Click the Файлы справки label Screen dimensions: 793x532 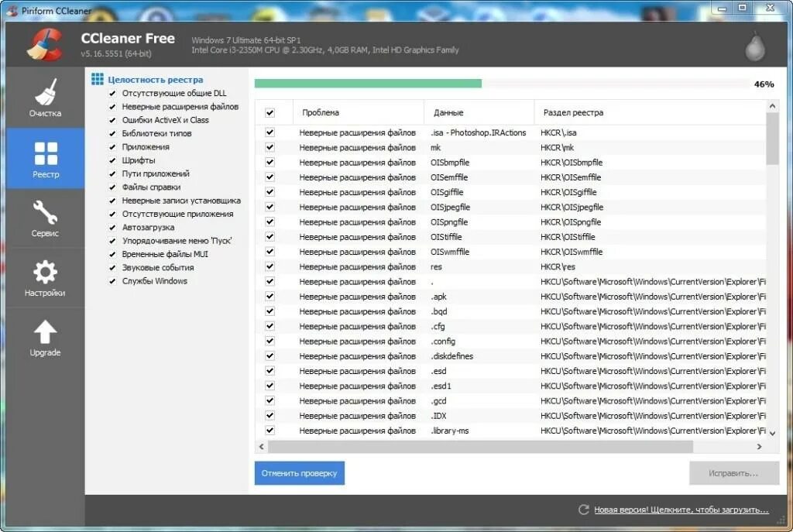[x=151, y=187]
